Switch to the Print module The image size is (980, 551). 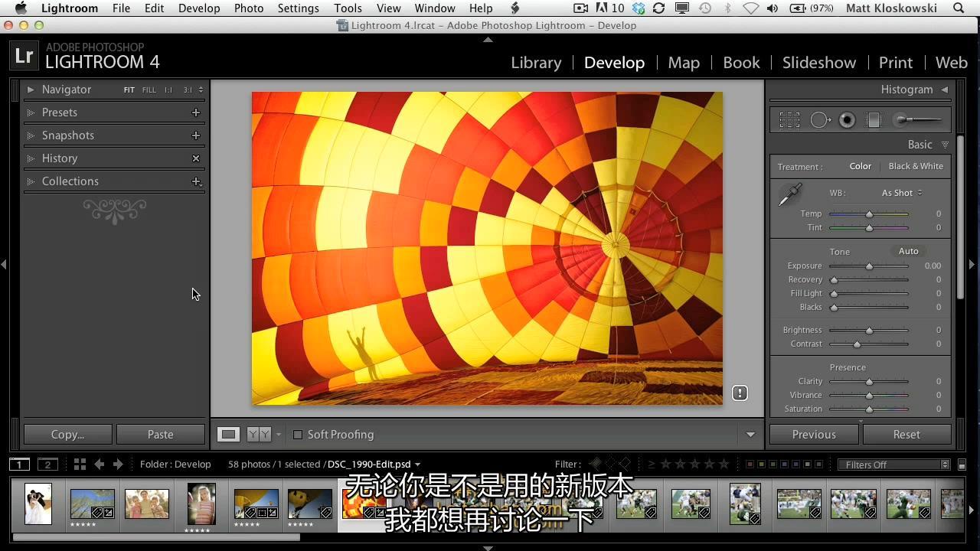pyautogui.click(x=896, y=63)
